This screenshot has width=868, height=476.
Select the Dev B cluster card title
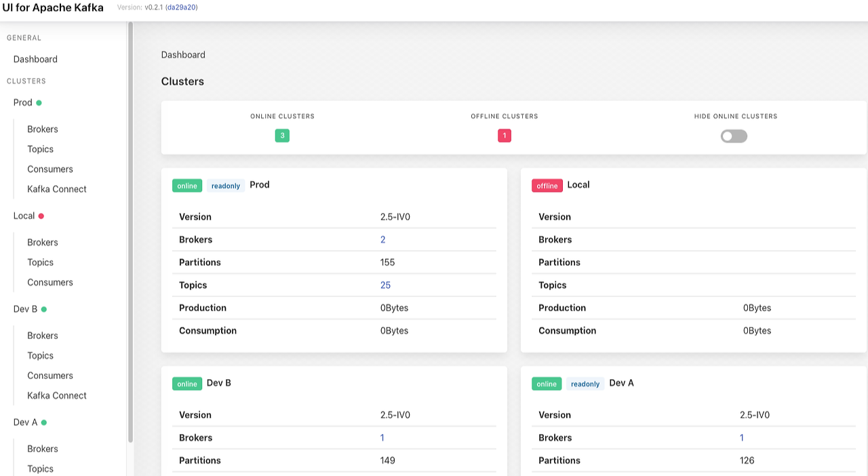pyautogui.click(x=219, y=382)
